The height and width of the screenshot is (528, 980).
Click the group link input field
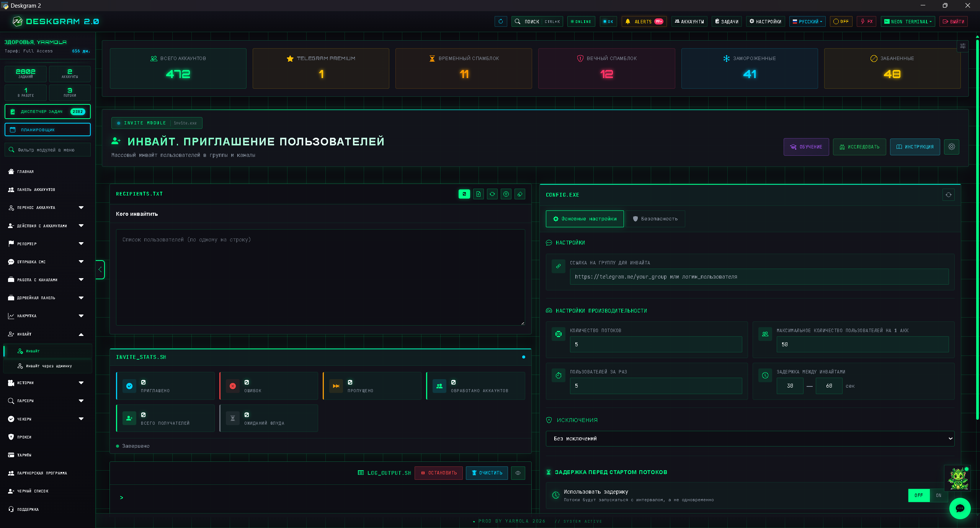(x=759, y=277)
